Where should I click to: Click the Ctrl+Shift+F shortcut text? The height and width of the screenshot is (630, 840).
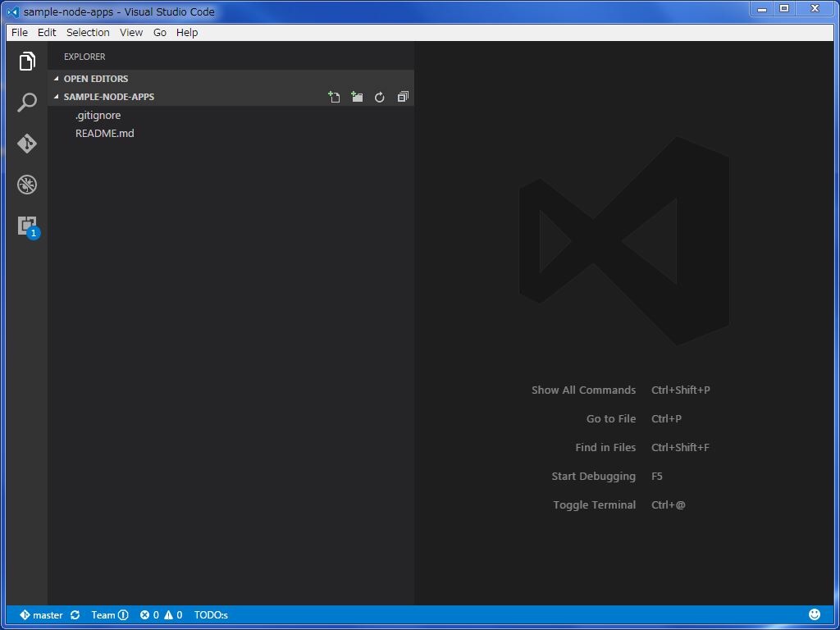680,447
